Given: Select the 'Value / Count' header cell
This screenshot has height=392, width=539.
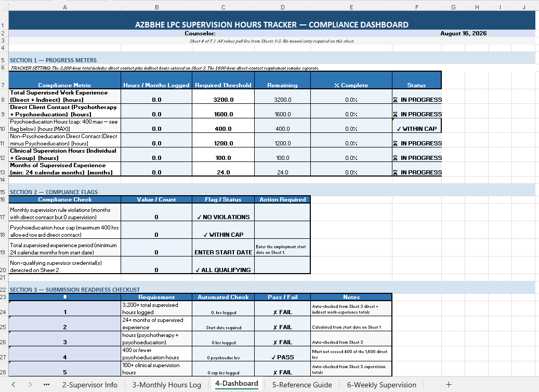Looking at the screenshot, I should click(156, 199).
